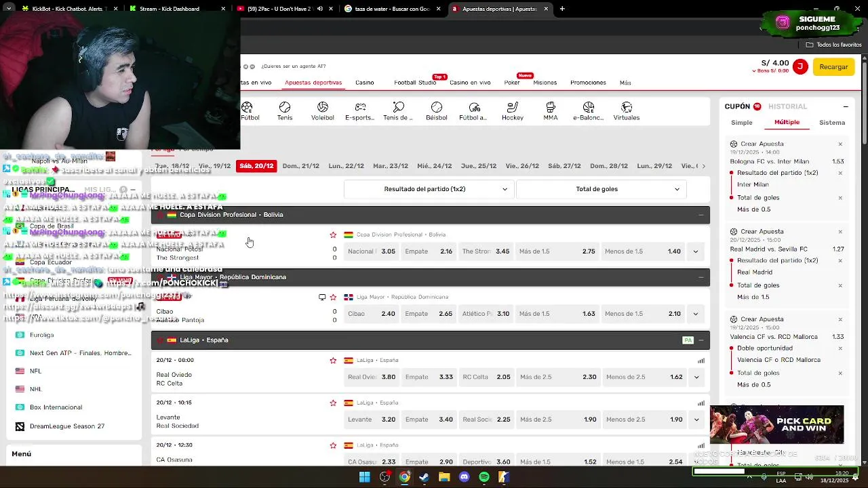Viewport: 868px width, 488px height.
Task: Bet Menos de 1.5 at 2.10
Action: pyautogui.click(x=643, y=314)
